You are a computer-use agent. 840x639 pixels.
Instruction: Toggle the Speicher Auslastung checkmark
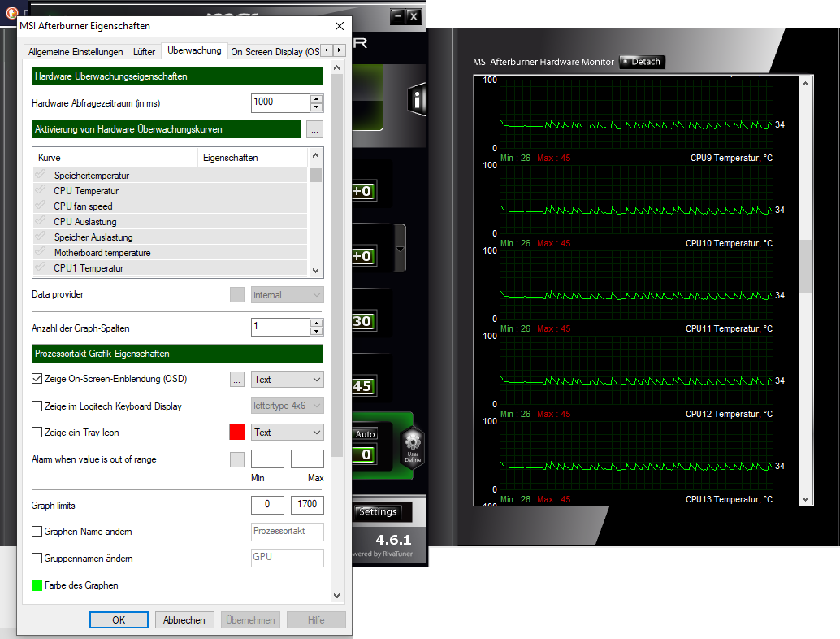pos(40,237)
